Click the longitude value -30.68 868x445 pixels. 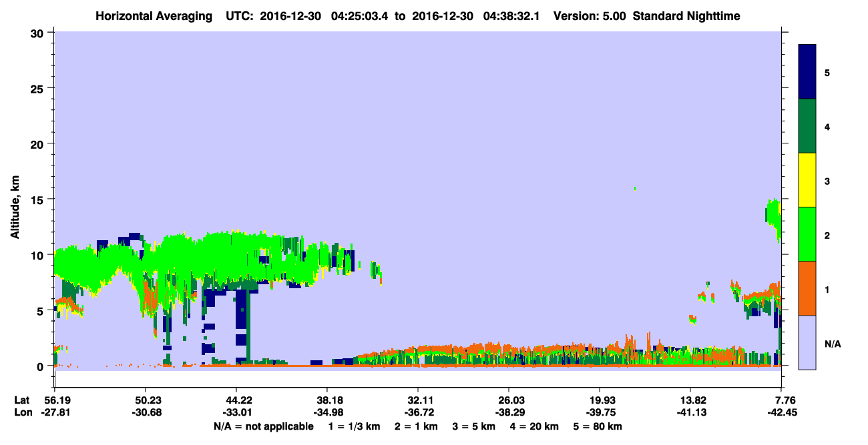click(146, 412)
